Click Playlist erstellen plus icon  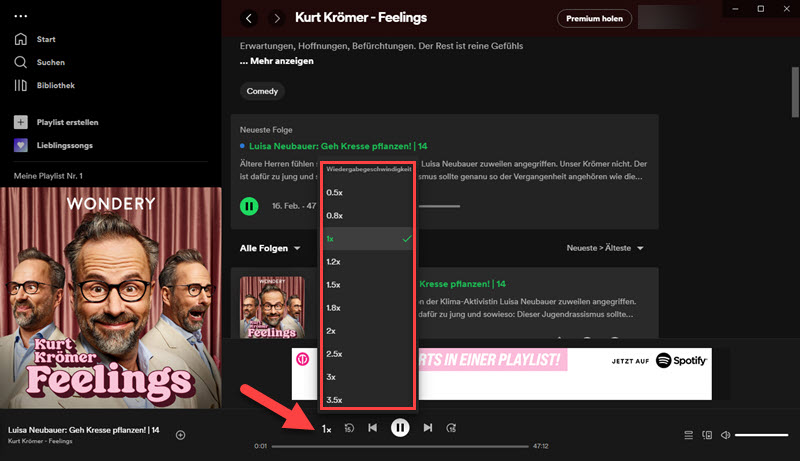(20, 122)
